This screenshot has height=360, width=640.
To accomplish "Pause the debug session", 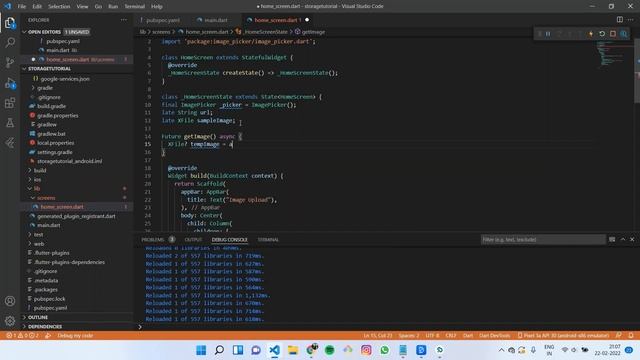I will (x=548, y=34).
